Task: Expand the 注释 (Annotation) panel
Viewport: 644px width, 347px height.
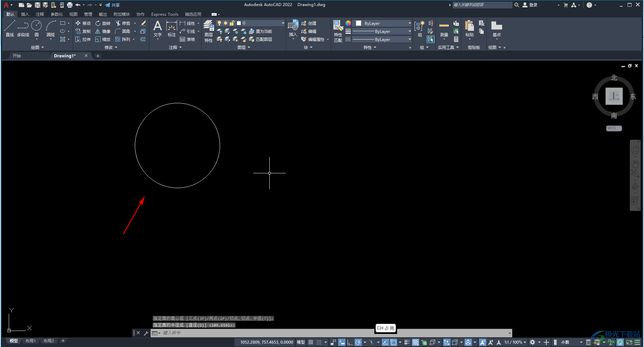Action: [x=175, y=47]
